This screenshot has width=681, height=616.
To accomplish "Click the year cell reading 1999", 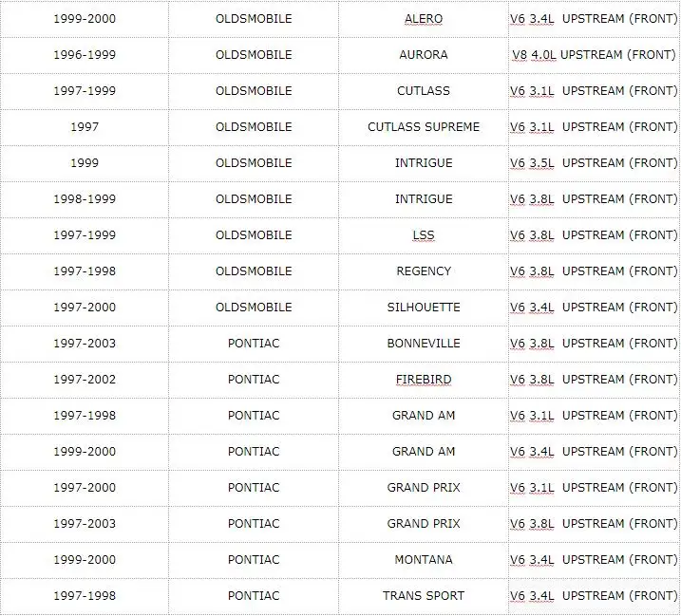I will tap(85, 163).
